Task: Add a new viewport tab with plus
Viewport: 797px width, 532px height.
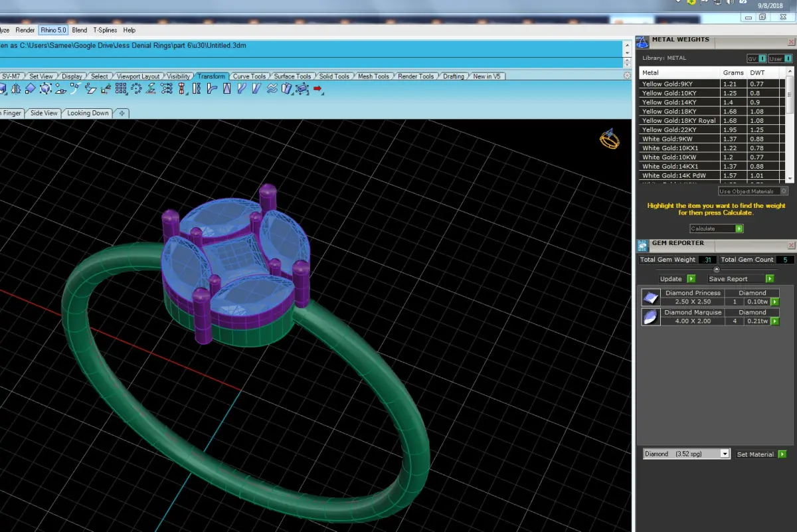Action: pos(122,113)
